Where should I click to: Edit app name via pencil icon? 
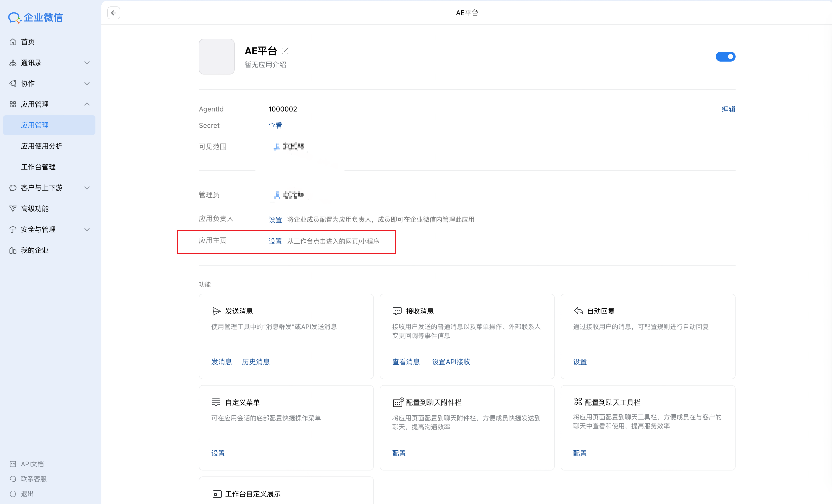coord(285,51)
